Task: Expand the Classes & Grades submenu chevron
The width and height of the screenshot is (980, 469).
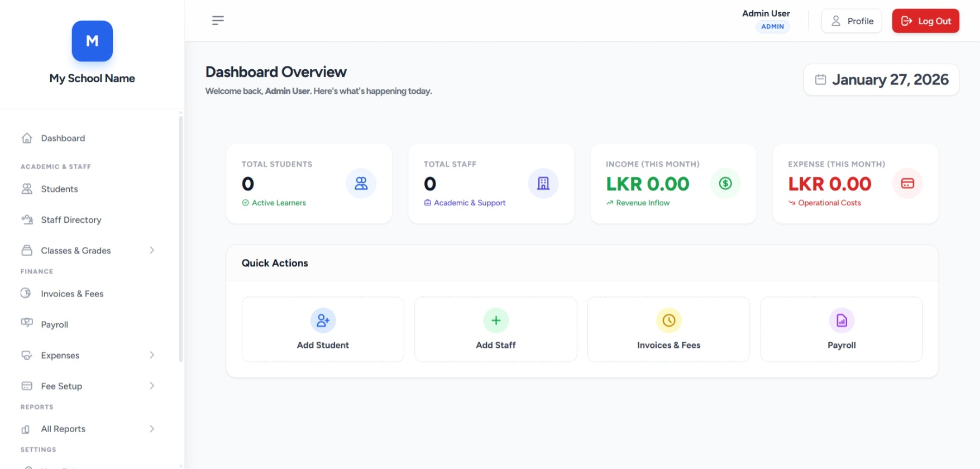Action: coord(152,251)
